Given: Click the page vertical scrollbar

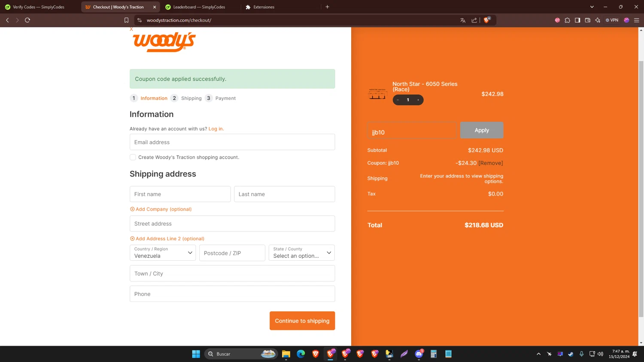Looking at the screenshot, I should coord(641,189).
